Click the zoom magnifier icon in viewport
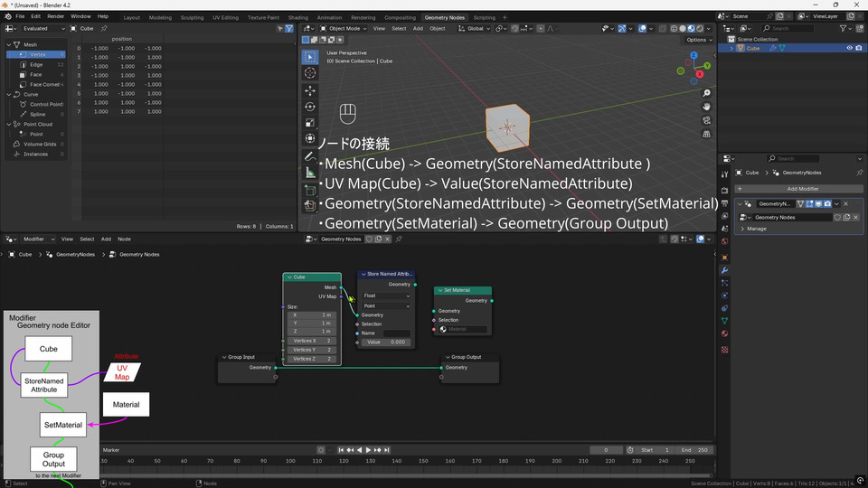 (706, 93)
